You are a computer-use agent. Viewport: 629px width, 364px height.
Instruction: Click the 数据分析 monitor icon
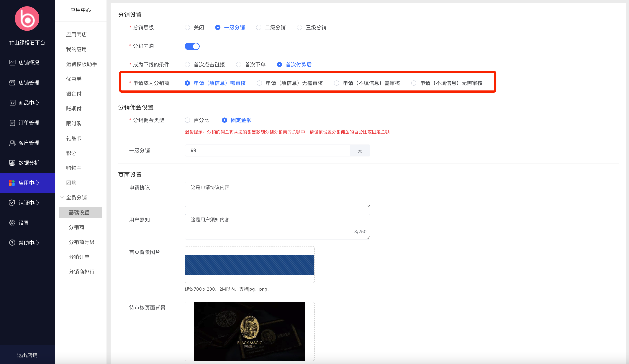click(x=12, y=163)
